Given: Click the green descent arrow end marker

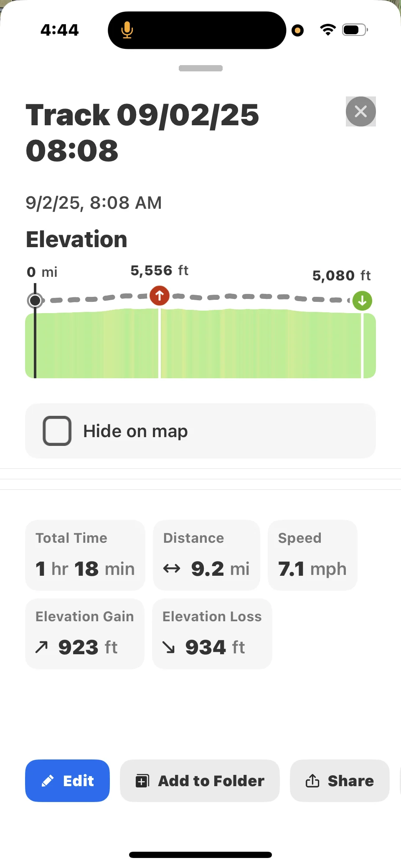Looking at the screenshot, I should 362,301.
